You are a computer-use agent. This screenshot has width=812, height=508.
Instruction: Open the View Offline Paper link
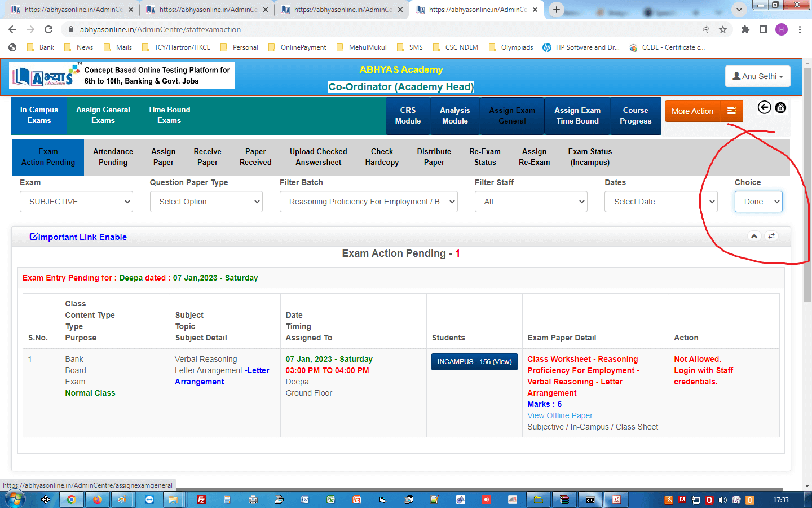[560, 415]
